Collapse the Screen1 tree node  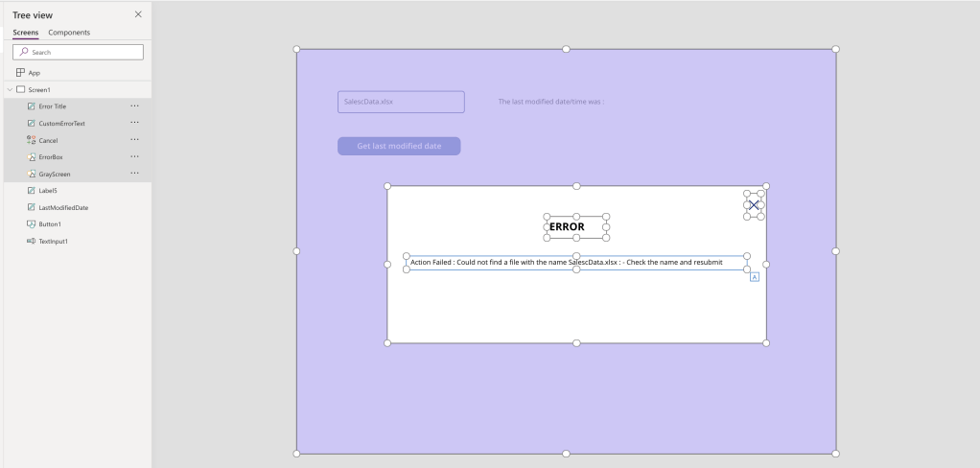pyautogui.click(x=10, y=89)
